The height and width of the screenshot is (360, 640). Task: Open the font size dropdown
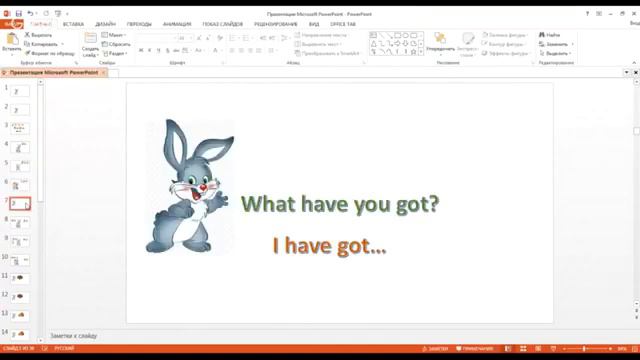(191, 38)
